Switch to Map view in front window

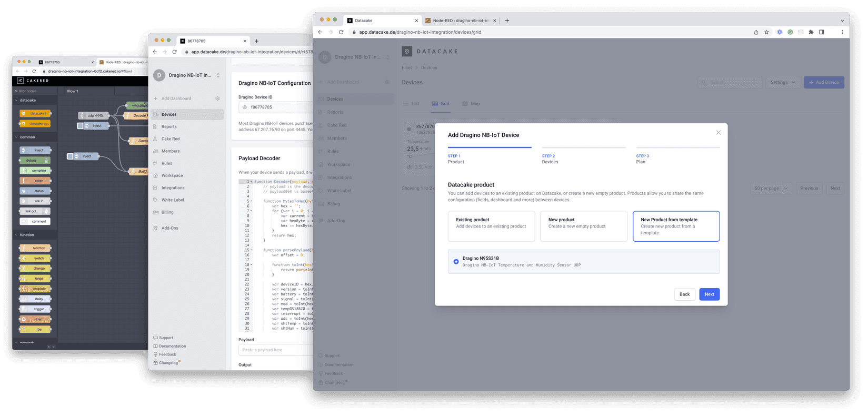pyautogui.click(x=471, y=104)
